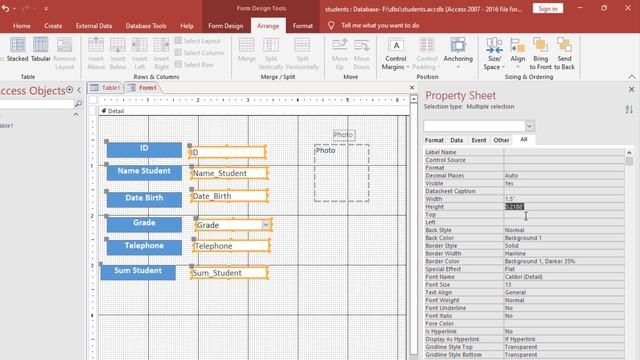Image resolution: width=640 pixels, height=360 pixels.
Task: Open the Create ribbon tab
Action: (x=53, y=26)
